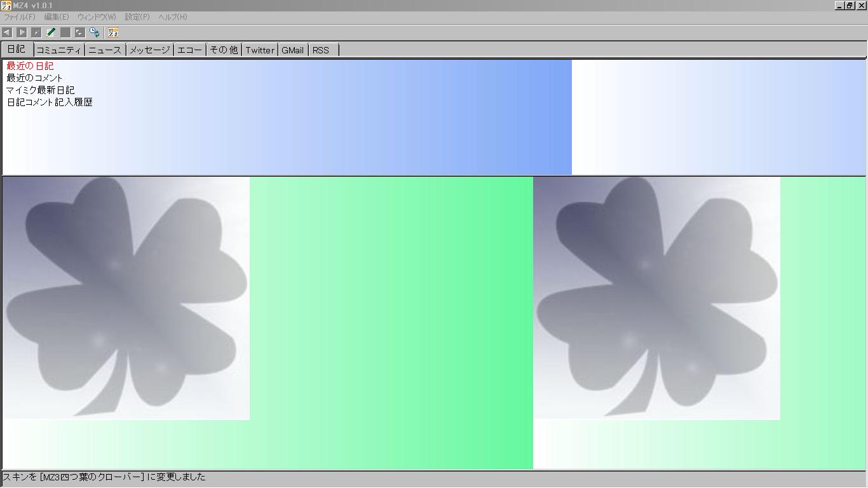The image size is (868, 488).
Task: Click the clock periodic-refresh toolbar icon
Action: coord(94,32)
